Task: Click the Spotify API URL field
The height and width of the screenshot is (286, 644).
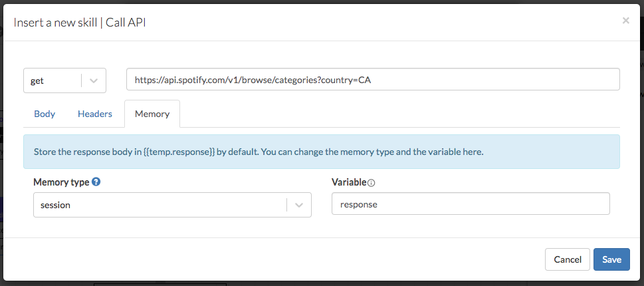Action: (372, 79)
